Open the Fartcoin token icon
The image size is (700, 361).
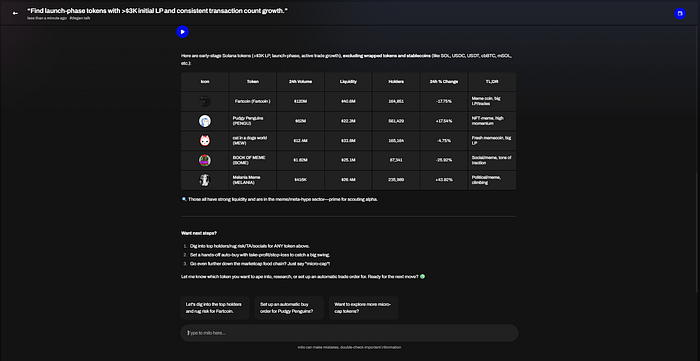205,101
